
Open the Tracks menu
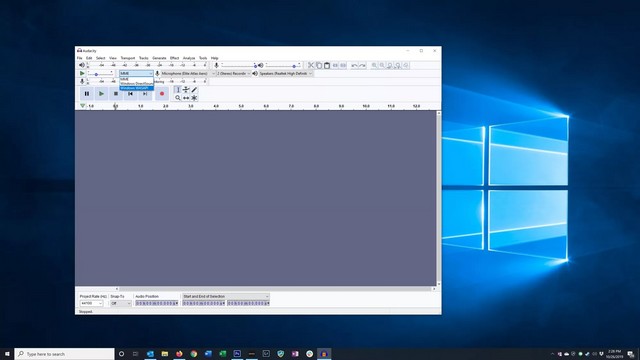(144, 58)
